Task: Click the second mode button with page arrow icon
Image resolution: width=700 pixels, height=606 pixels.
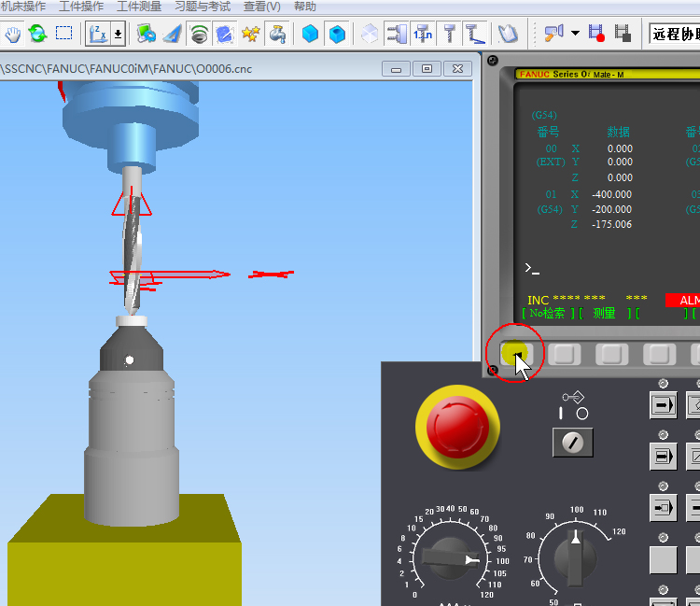Action: (x=663, y=457)
